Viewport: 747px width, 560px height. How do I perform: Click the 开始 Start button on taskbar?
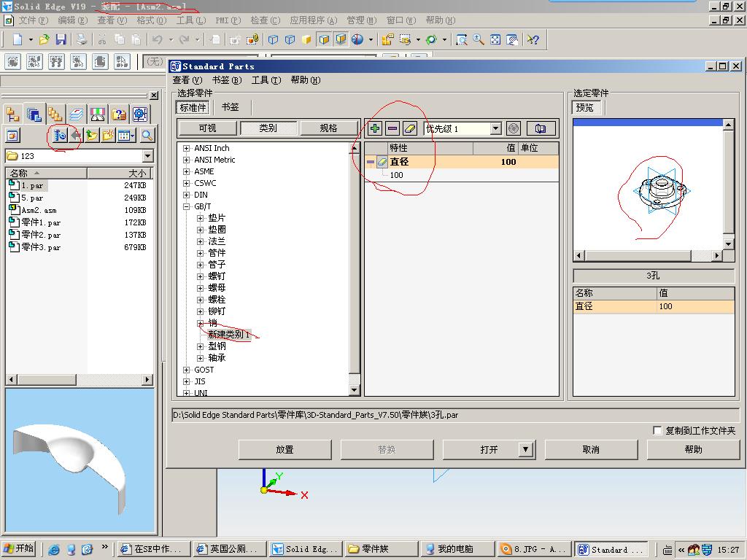pos(20,549)
